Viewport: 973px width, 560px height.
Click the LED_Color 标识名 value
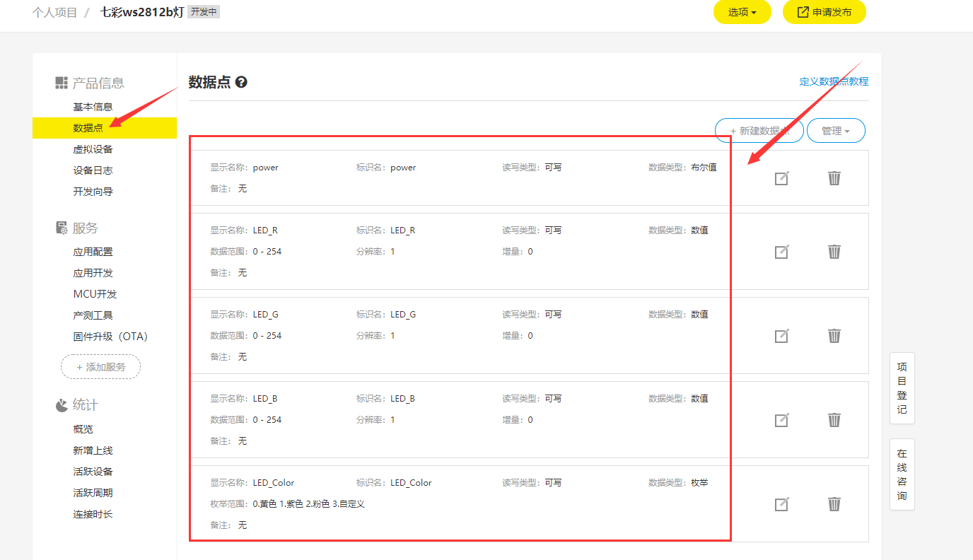(x=411, y=483)
